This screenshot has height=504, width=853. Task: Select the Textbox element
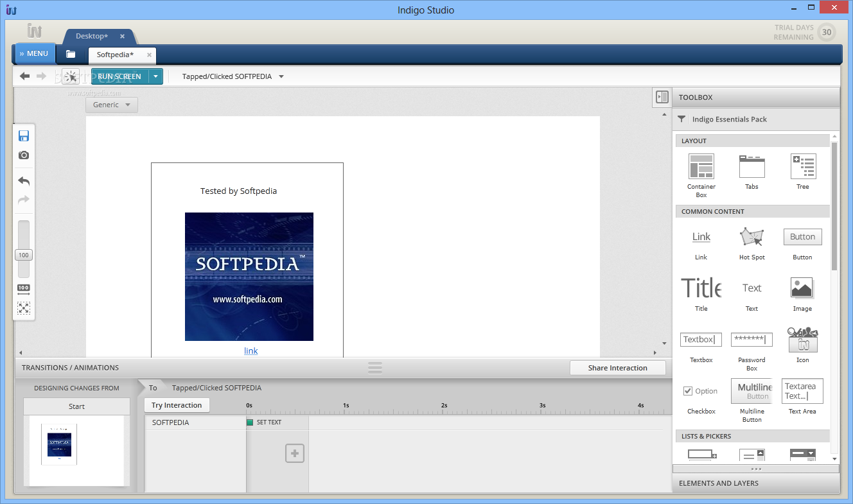click(701, 347)
